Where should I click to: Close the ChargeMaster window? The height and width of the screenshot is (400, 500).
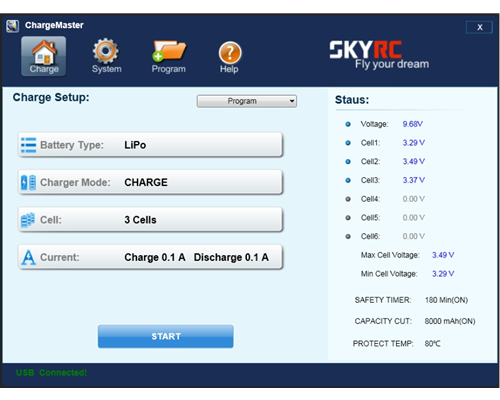(479, 27)
